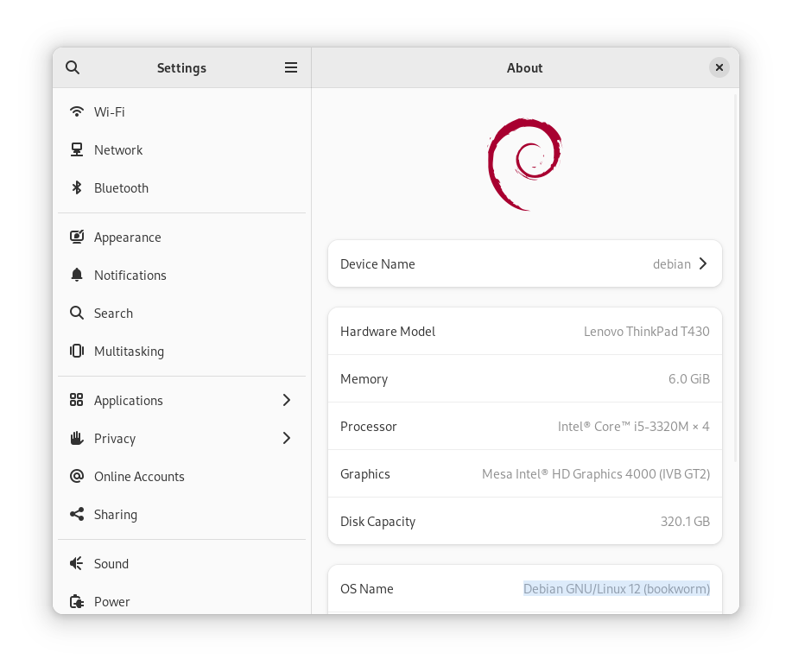792x672 pixels.
Task: Click the 'OS Name' label
Action: (x=366, y=588)
